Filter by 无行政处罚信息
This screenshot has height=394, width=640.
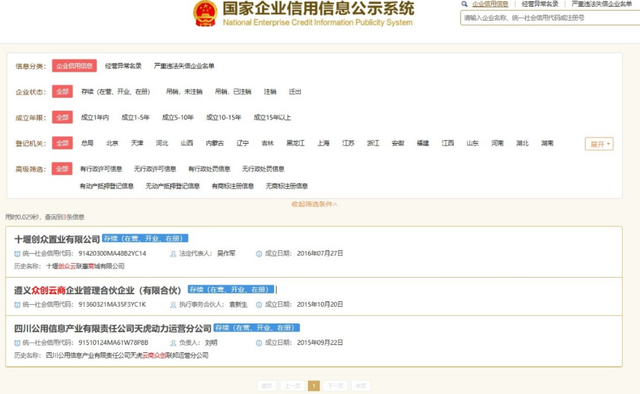click(263, 169)
